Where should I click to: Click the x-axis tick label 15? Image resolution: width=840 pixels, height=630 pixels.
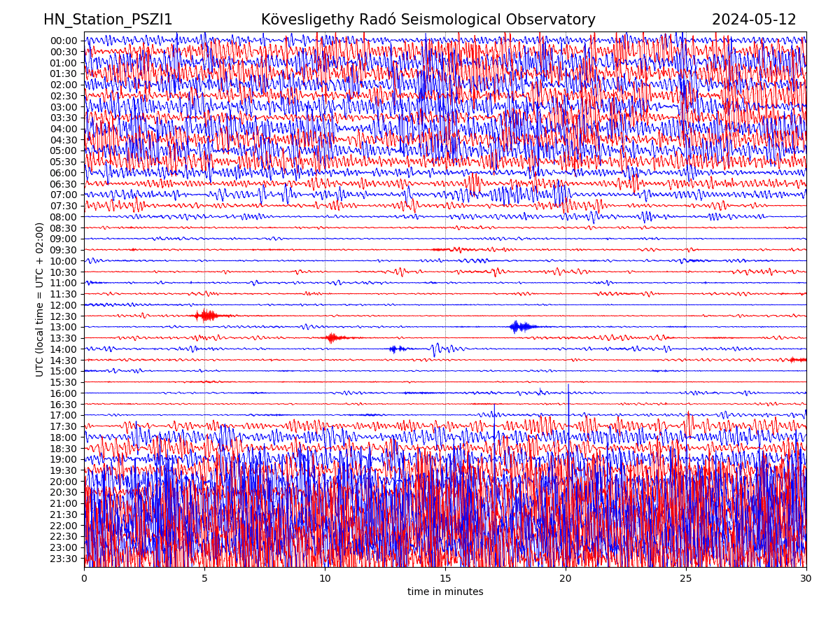click(x=445, y=578)
